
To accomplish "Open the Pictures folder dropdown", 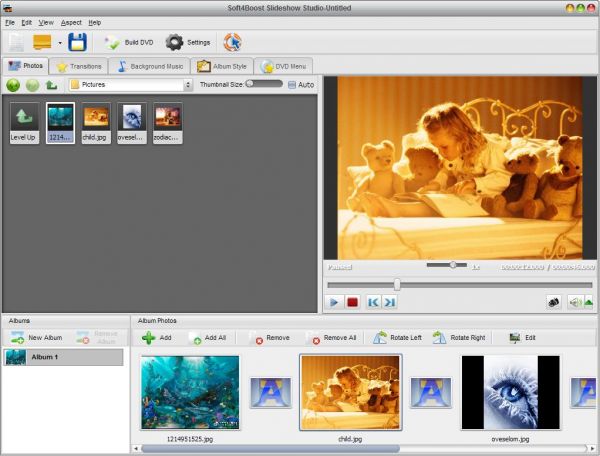I will 130,85.
